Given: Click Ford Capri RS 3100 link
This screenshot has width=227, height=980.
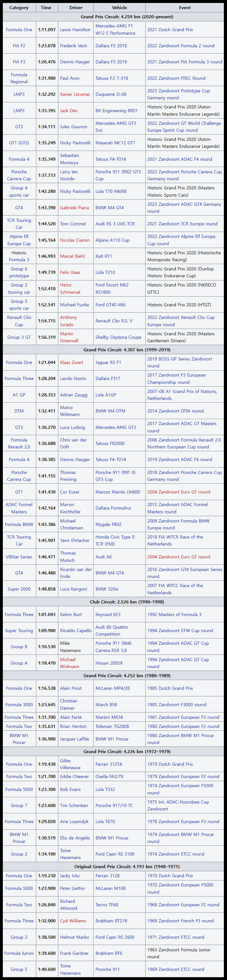Looking at the screenshot, I should point(115,854).
